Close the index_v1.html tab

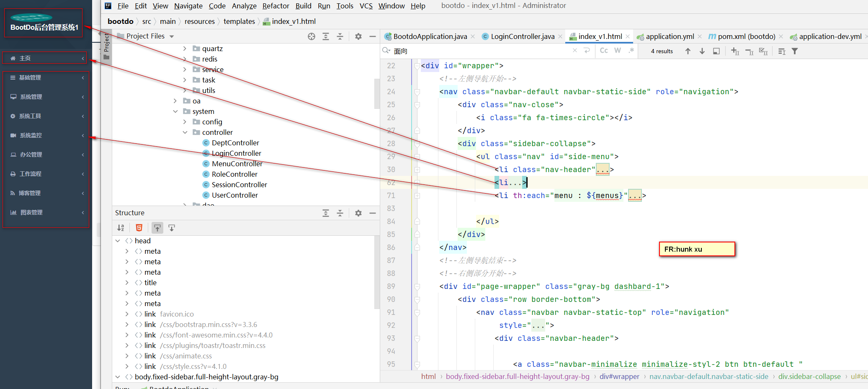click(x=628, y=36)
